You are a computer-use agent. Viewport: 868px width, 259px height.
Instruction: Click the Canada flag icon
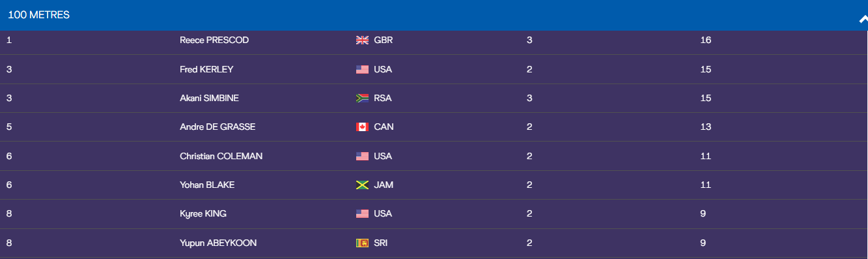(363, 127)
